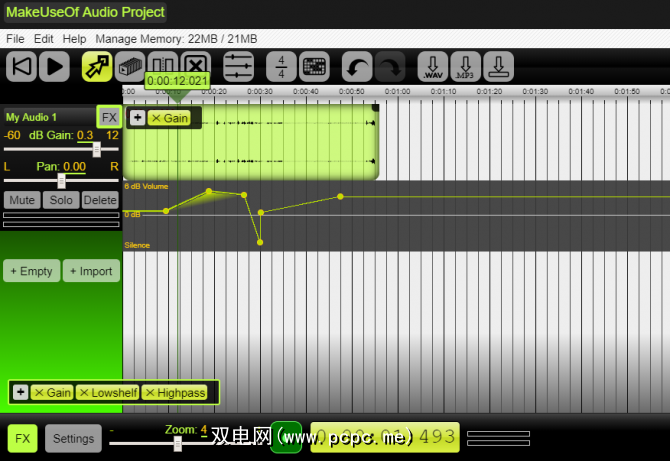Select the green audio clip waveform
This screenshot has width=670, height=461.
(x=251, y=143)
